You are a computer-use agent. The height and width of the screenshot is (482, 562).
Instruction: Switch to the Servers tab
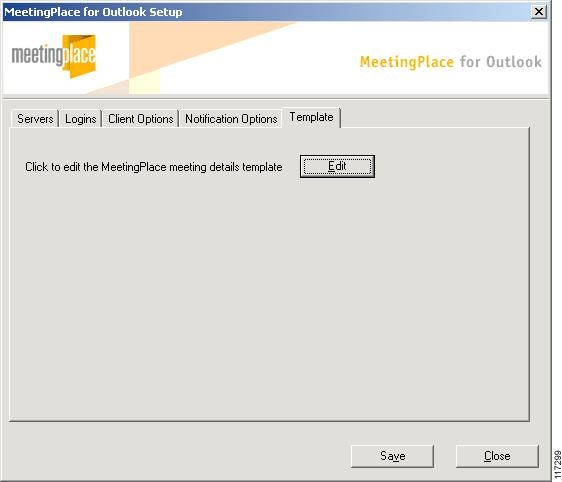[35, 119]
